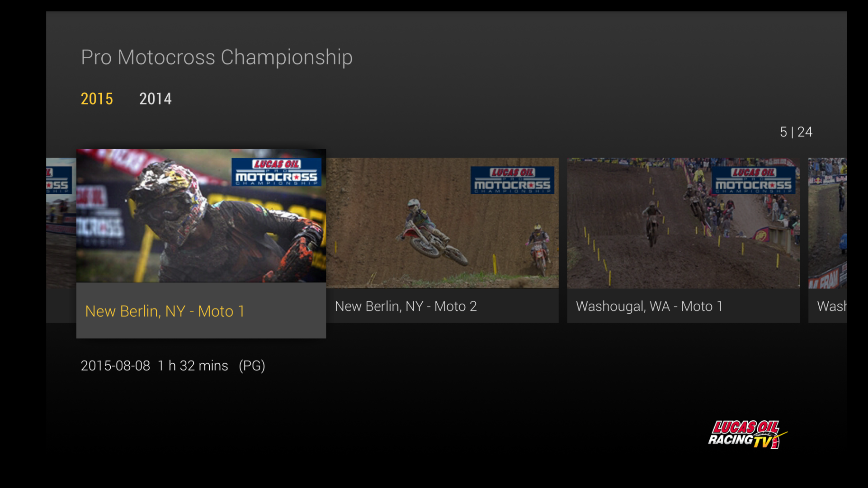Click Lucas Oil Motocross badge on Washougal thumbnail
The width and height of the screenshot is (868, 488).
754,180
